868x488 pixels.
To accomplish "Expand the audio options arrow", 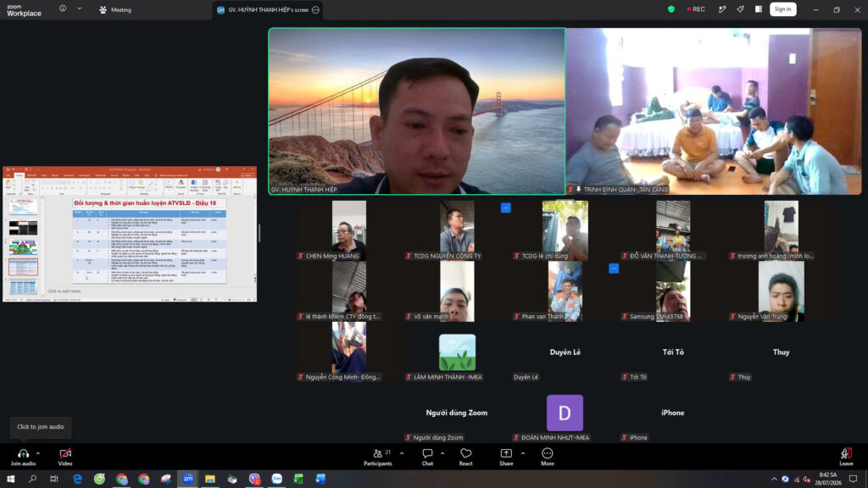I will tap(38, 453).
